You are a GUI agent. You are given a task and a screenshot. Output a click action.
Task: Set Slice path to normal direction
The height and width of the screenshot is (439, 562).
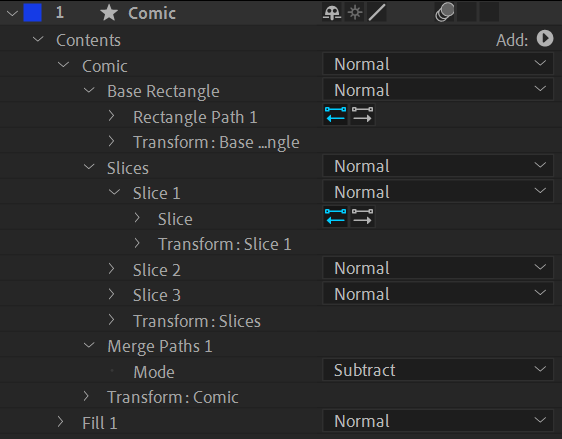(x=362, y=217)
